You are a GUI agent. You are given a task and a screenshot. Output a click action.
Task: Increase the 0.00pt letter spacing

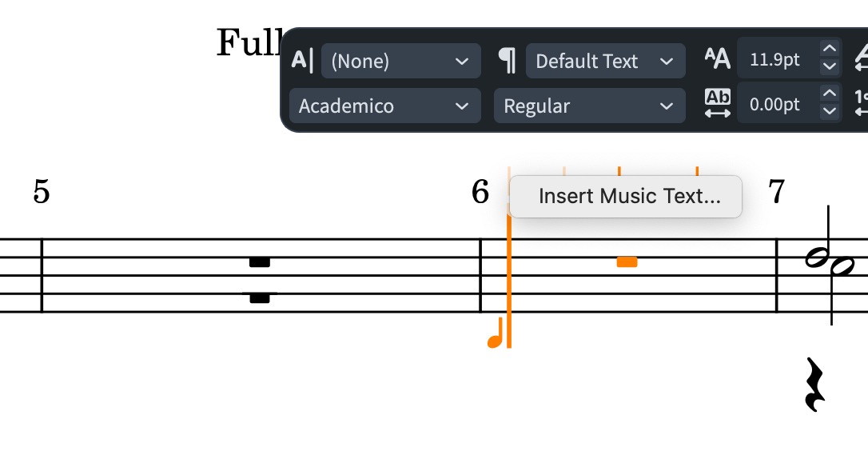830,93
